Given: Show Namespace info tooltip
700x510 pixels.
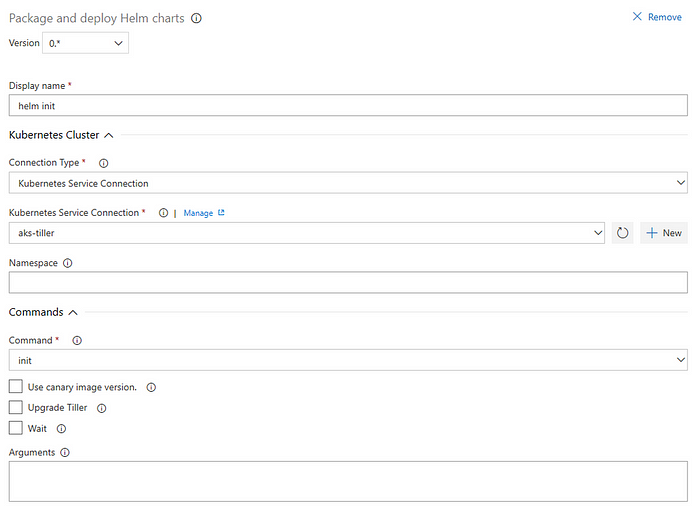Looking at the screenshot, I should [67, 263].
